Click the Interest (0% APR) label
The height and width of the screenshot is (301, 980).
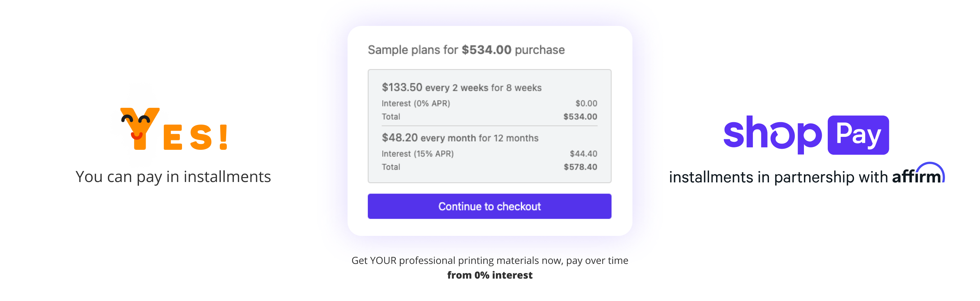(x=415, y=104)
